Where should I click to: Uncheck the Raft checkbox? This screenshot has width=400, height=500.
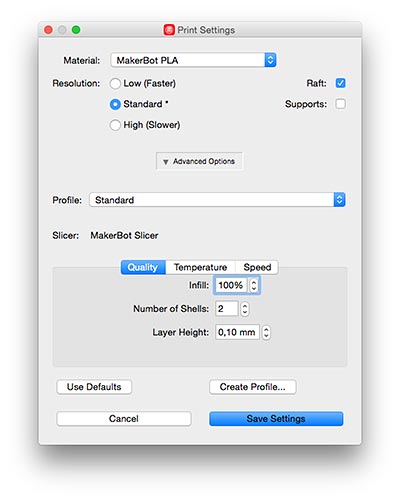click(x=340, y=83)
